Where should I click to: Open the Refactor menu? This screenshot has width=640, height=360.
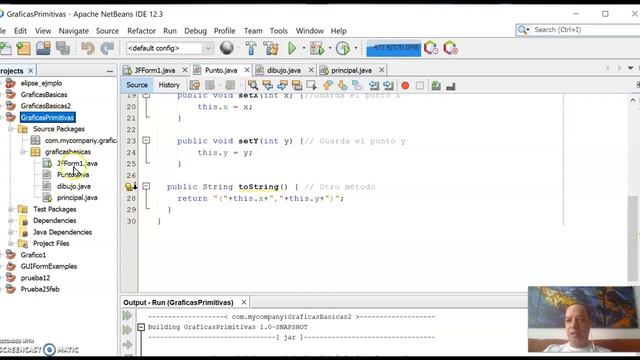pyautogui.click(x=141, y=31)
